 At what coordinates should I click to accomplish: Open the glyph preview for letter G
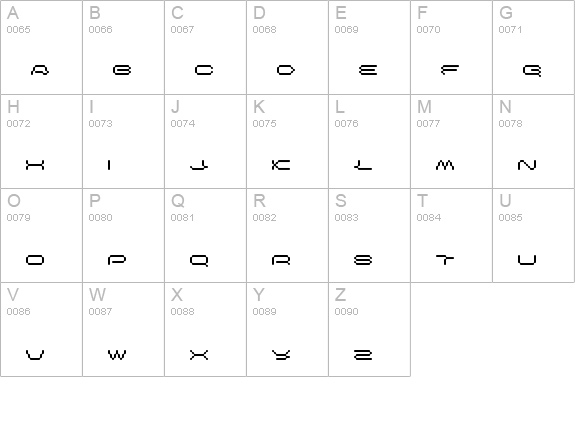click(533, 47)
